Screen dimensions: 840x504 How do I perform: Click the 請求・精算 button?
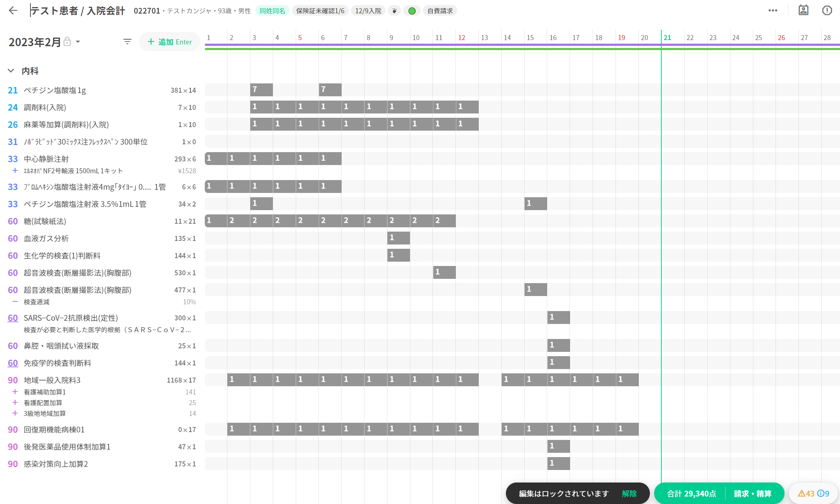[753, 494]
